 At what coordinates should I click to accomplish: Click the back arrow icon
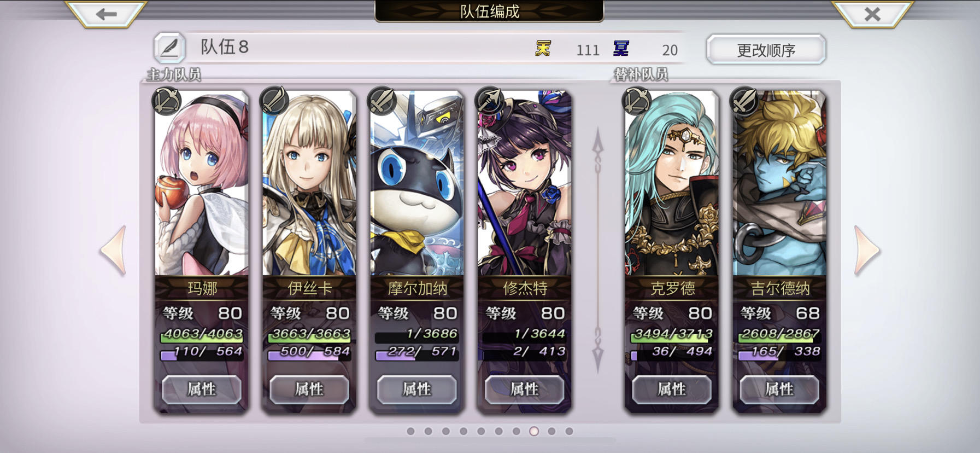click(x=106, y=14)
